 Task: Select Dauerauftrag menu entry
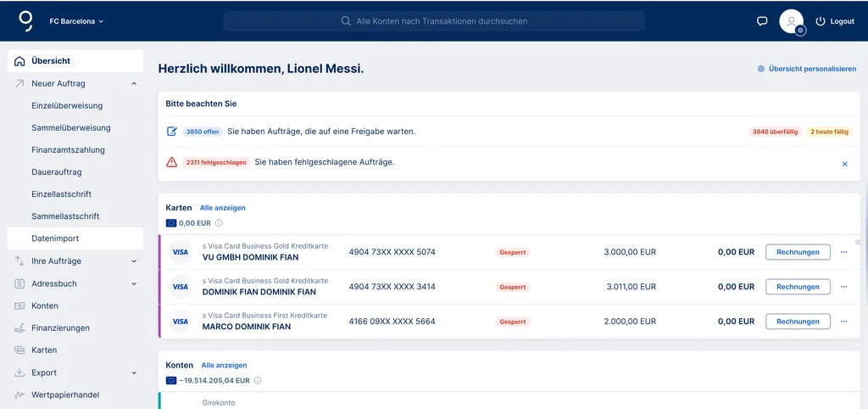pos(57,172)
